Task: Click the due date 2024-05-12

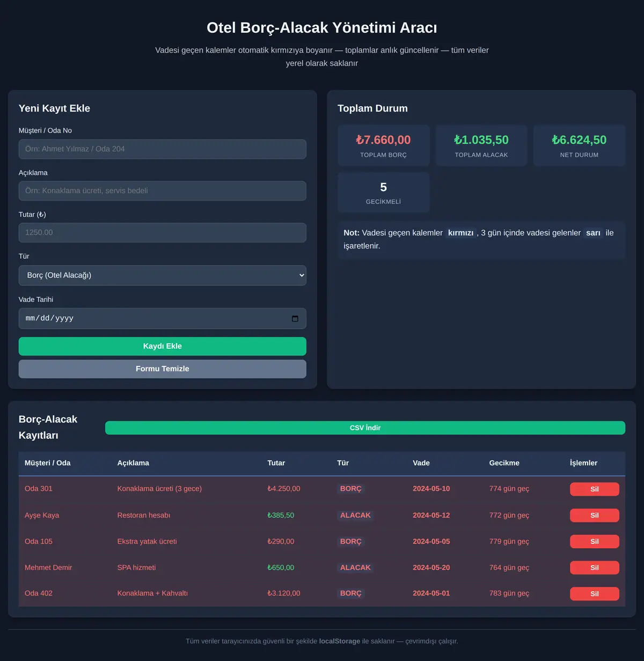Action: [x=431, y=516]
